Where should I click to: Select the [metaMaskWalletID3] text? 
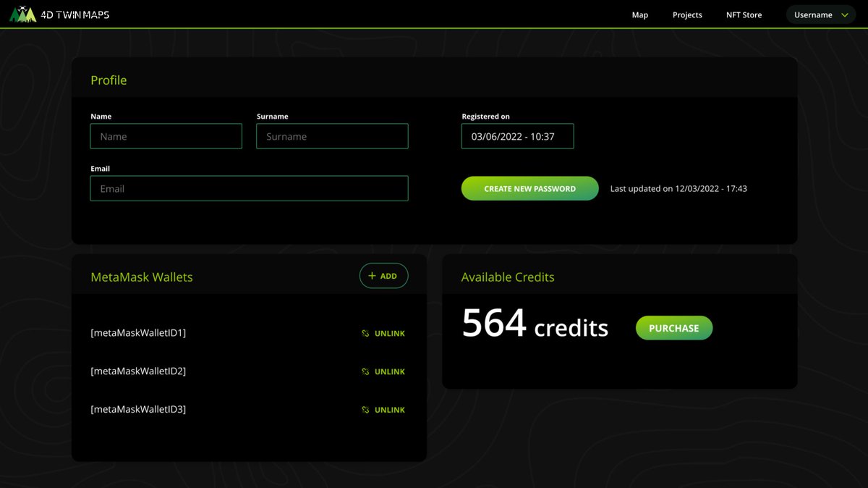pyautogui.click(x=138, y=409)
